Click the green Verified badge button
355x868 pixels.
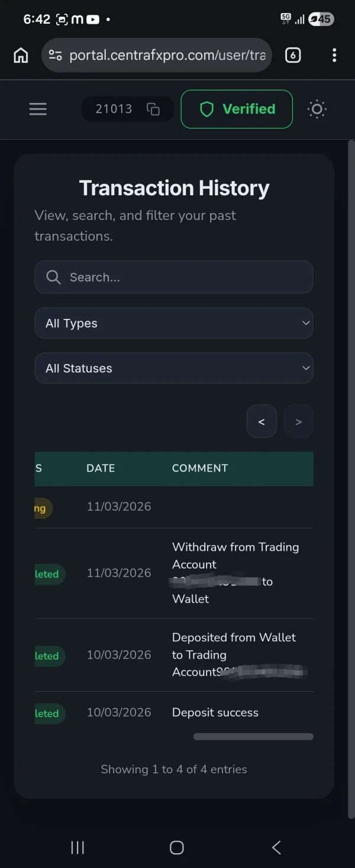click(237, 109)
